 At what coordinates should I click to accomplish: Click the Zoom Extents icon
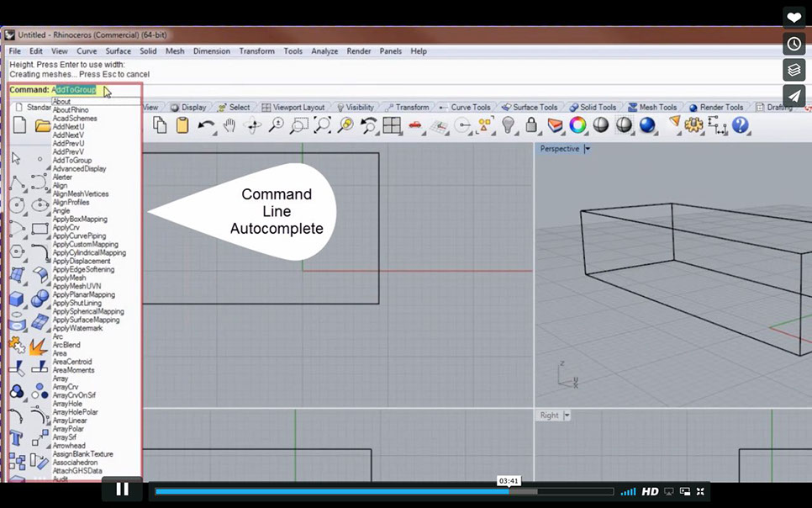click(x=322, y=125)
